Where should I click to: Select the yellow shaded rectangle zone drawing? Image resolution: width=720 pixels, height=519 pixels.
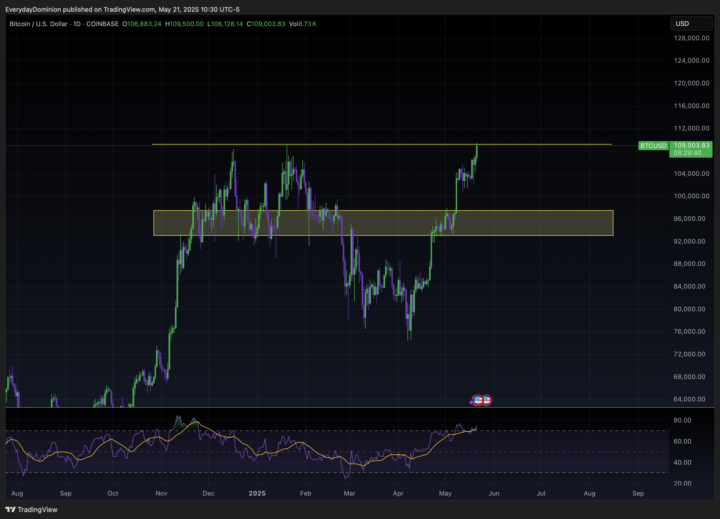point(383,223)
